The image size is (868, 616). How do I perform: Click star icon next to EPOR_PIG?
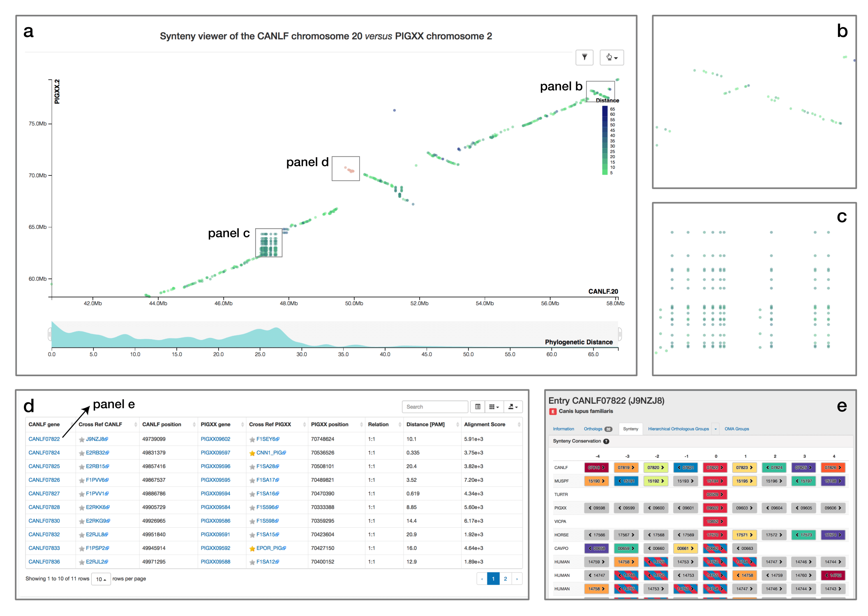click(252, 548)
